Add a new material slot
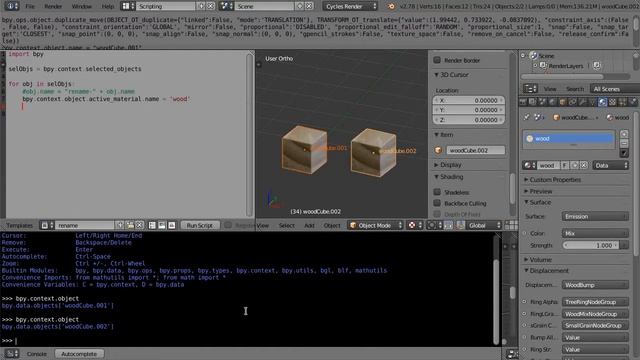Image resolution: width=640 pixels, height=360 pixels. (x=624, y=134)
